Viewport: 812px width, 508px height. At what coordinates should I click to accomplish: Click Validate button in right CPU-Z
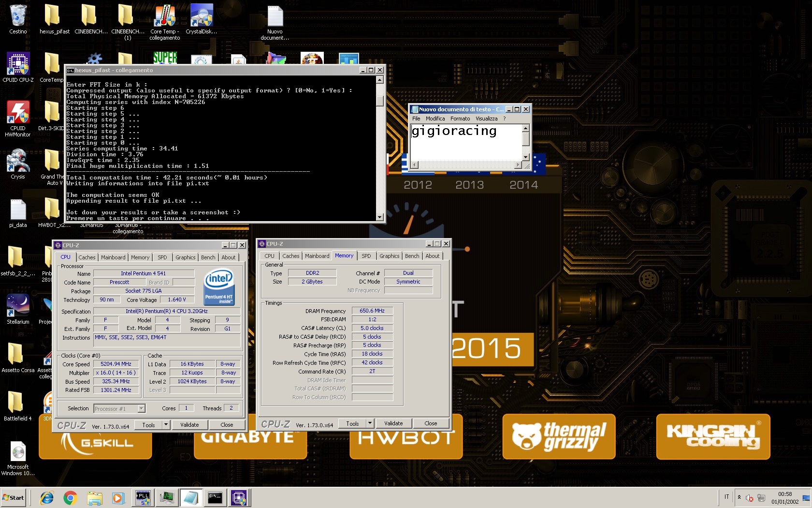393,423
